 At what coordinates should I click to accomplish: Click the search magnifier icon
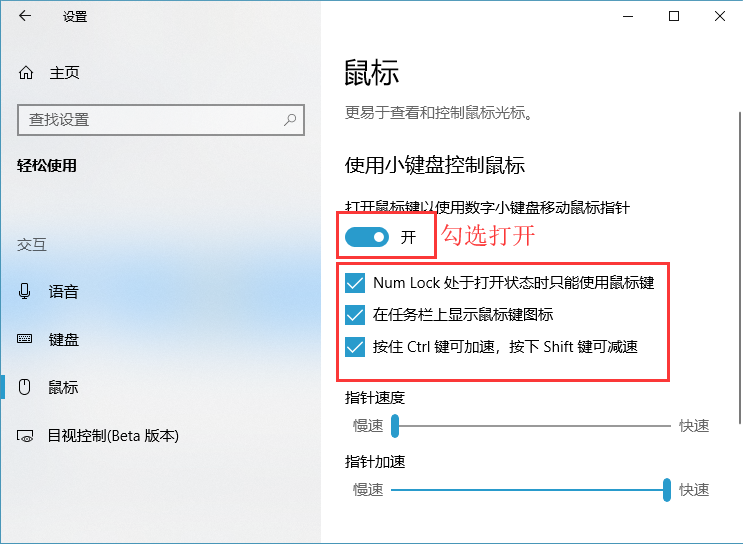pyautogui.click(x=290, y=120)
